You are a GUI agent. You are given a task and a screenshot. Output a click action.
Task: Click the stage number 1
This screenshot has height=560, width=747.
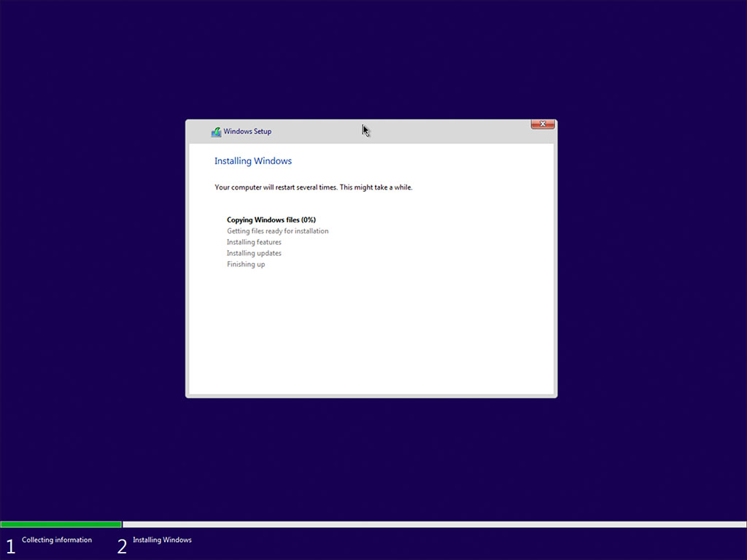tap(10, 546)
